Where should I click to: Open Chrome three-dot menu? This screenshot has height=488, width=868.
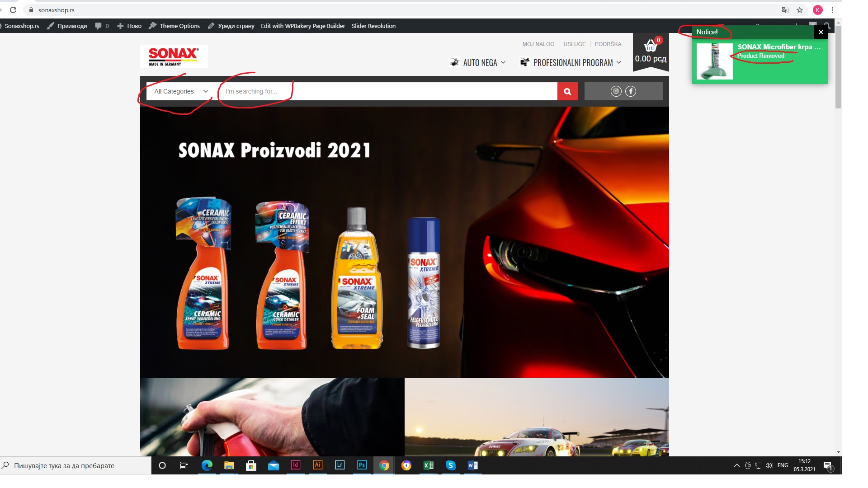(832, 10)
